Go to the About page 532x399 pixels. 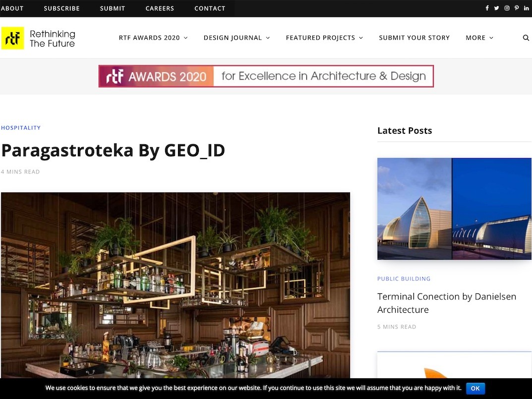[12, 8]
